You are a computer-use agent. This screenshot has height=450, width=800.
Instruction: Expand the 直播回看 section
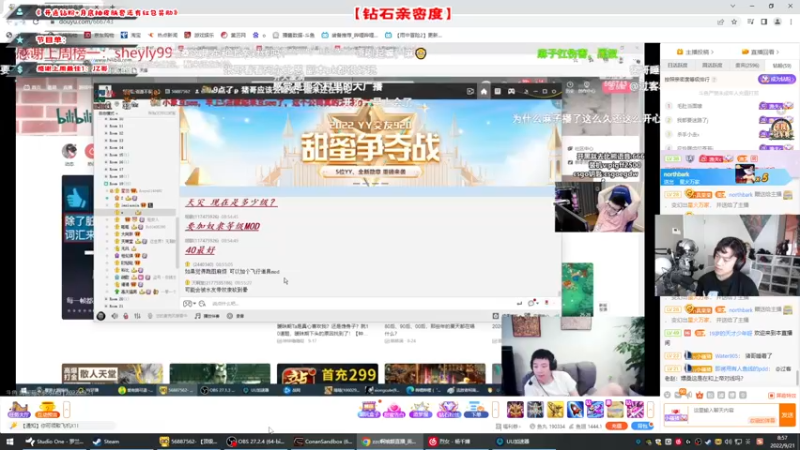762,52
